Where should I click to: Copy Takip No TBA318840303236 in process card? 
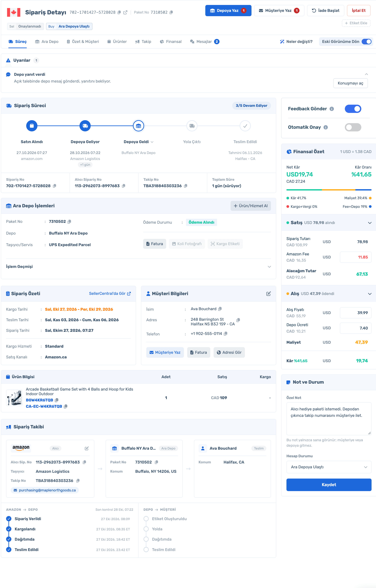(x=186, y=186)
